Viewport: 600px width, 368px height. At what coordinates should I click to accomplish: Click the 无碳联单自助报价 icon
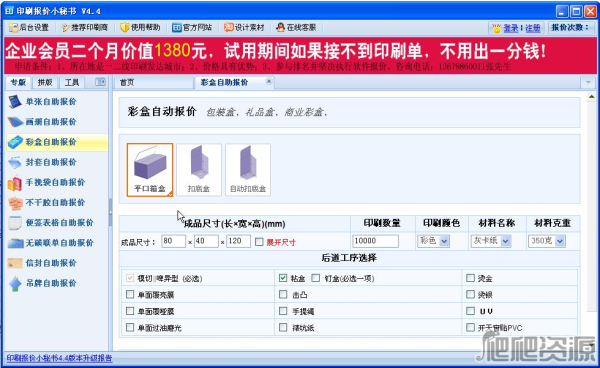point(15,243)
